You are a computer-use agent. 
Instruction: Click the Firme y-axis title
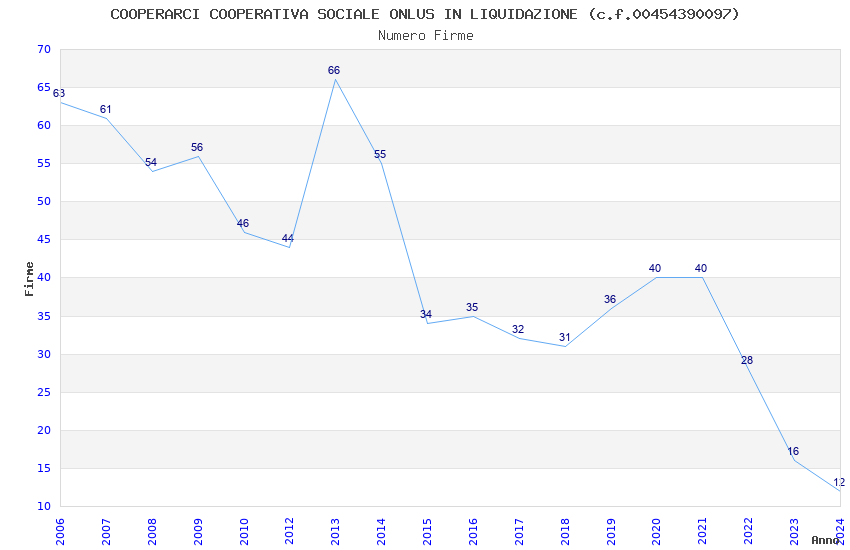click(x=29, y=279)
